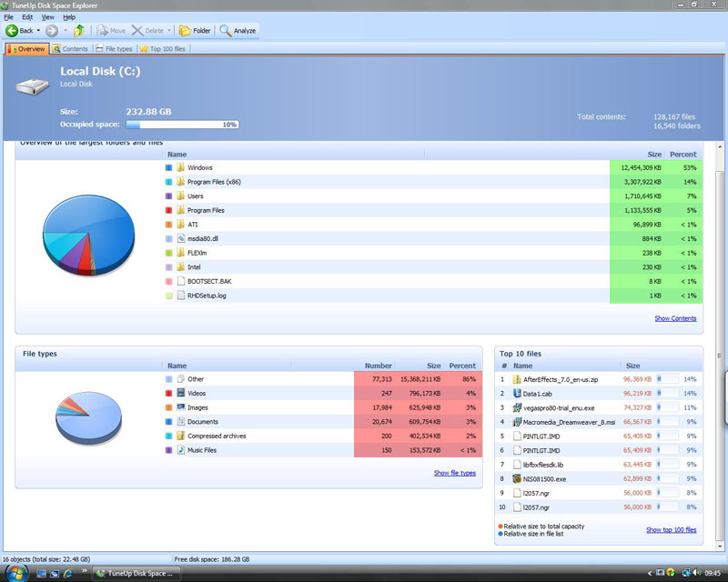728x582 pixels.
Task: Click the Forward arrow icon
Action: [52, 31]
